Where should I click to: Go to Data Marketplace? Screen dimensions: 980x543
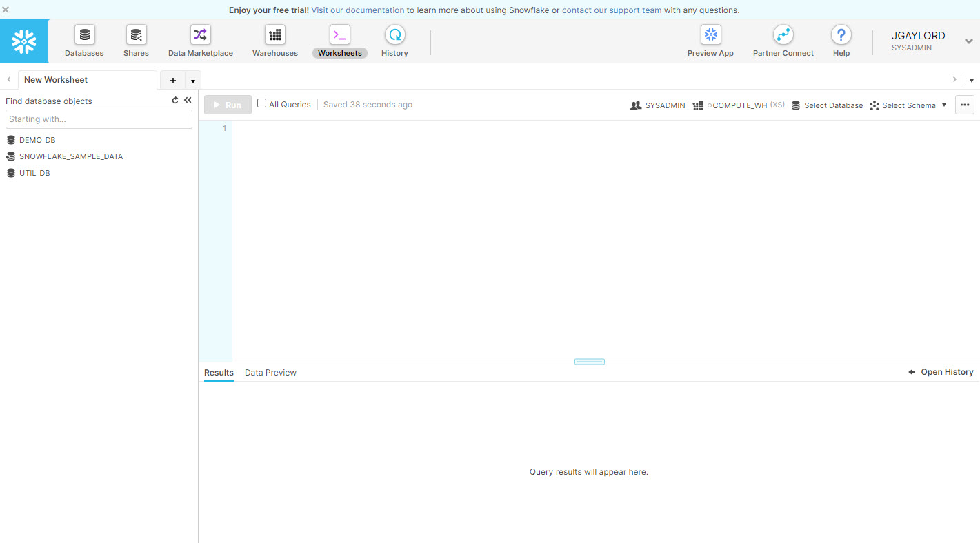(201, 41)
